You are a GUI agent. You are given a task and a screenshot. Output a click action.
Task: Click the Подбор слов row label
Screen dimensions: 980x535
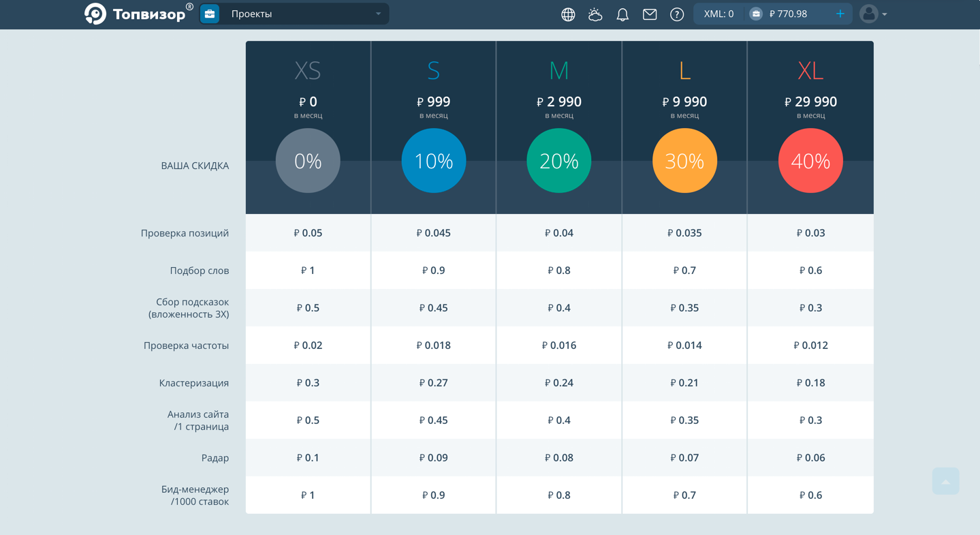click(x=199, y=271)
